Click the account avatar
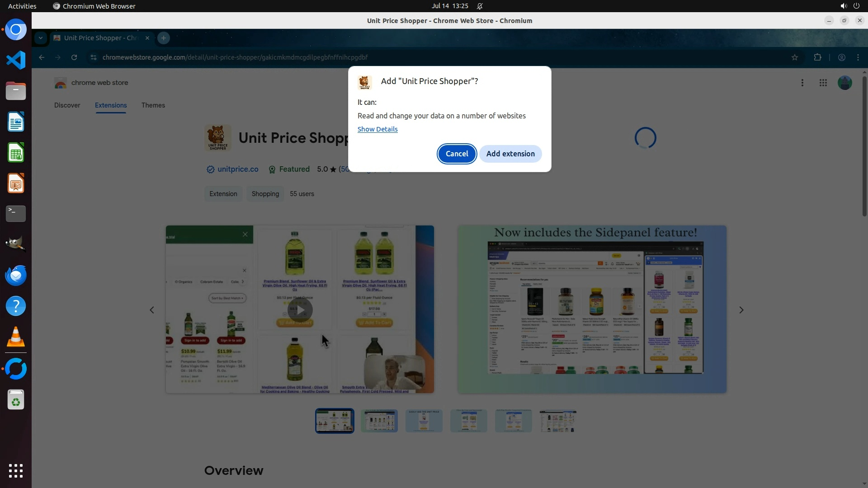868x488 pixels. point(844,83)
